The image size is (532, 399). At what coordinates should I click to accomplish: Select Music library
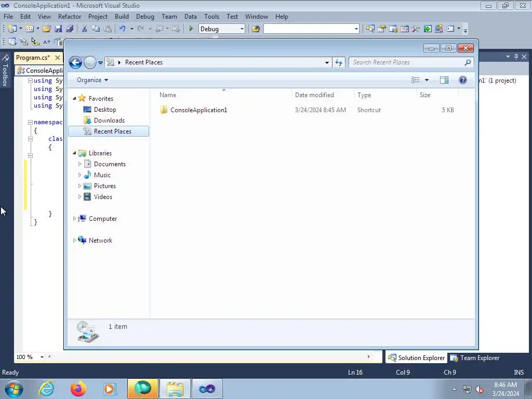tap(102, 175)
